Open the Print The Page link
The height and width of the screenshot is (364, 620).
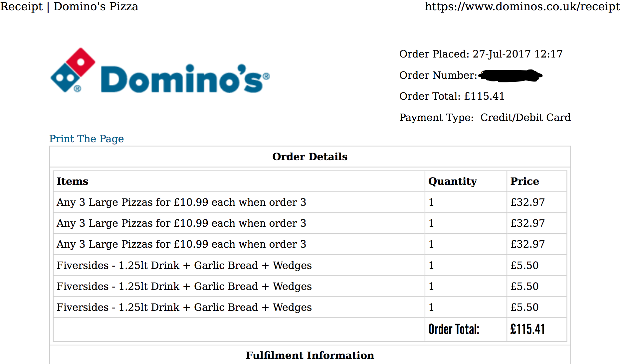tap(87, 139)
